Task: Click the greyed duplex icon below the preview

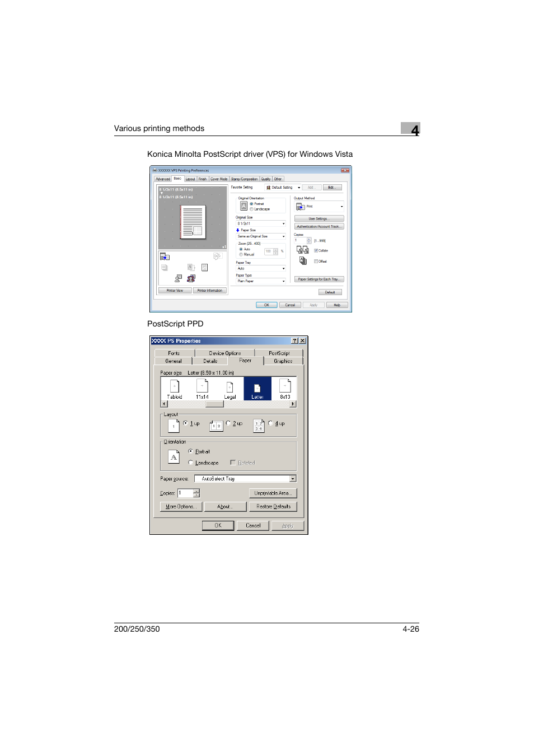Action: pyautogui.click(x=217, y=256)
